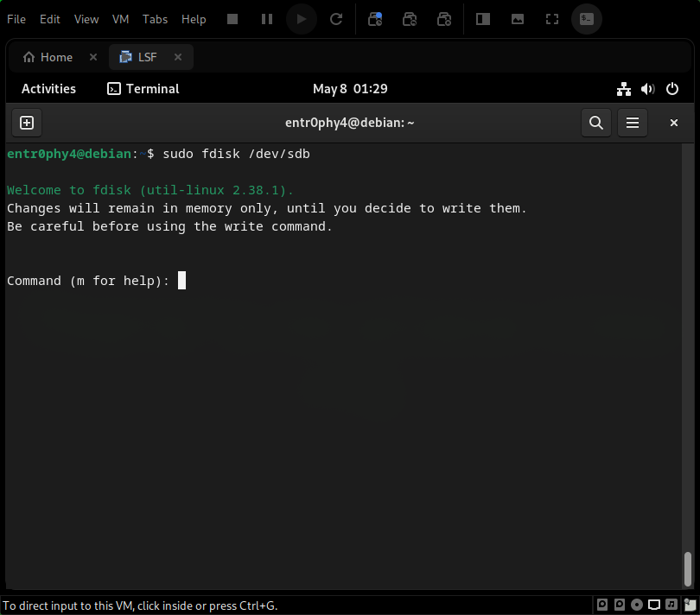Screen dimensions: 700x615
Task: Revert the VM to its latest snapshot
Action: click(x=410, y=18)
